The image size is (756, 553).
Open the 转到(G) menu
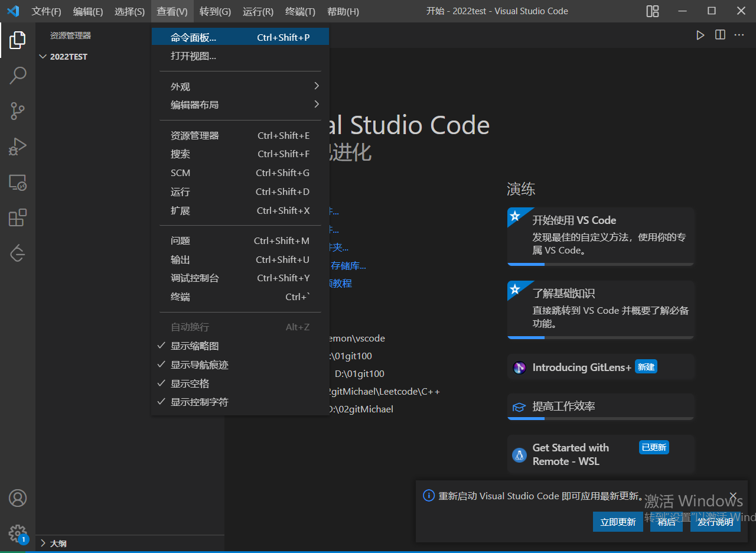coord(215,11)
